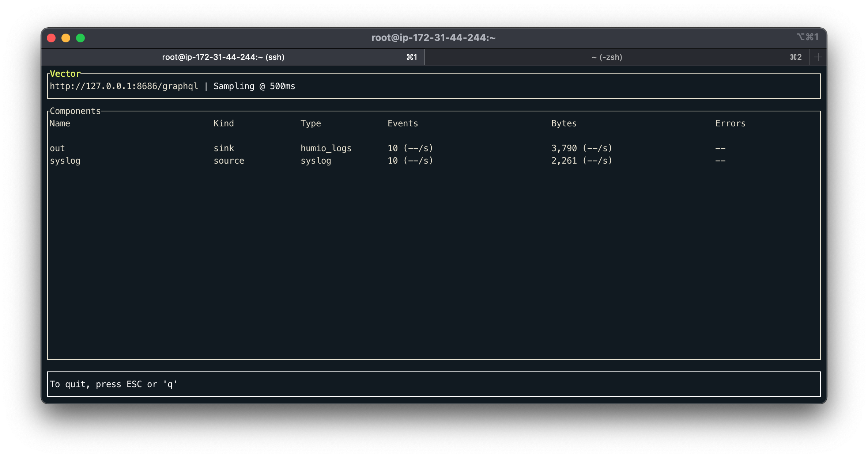
Task: Switch to the ~ (-zsh) tab
Action: pos(607,57)
